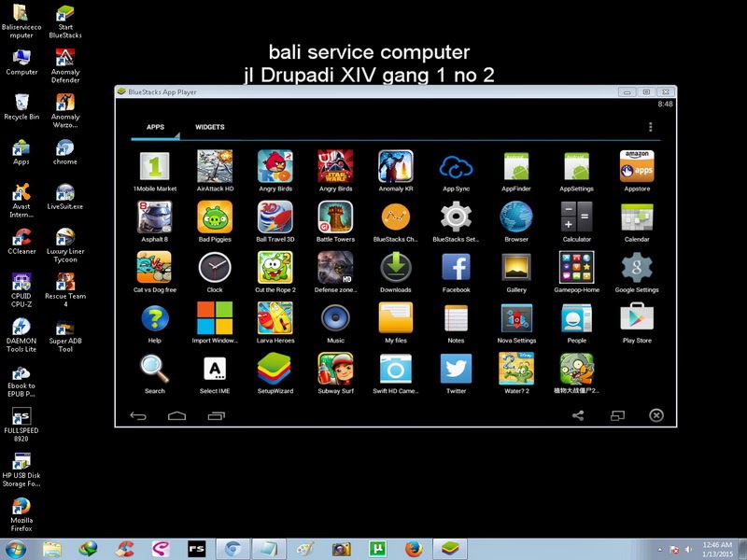Launch Plants vs Zombies 2 game

576,369
